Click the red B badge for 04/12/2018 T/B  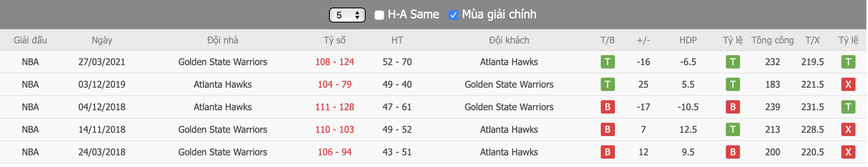click(x=607, y=107)
